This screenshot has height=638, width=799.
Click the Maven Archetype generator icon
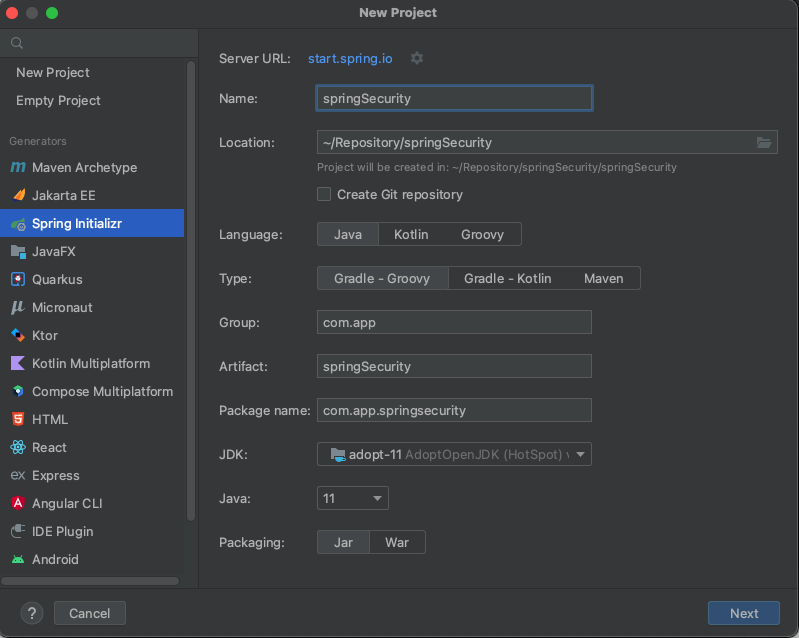18,167
